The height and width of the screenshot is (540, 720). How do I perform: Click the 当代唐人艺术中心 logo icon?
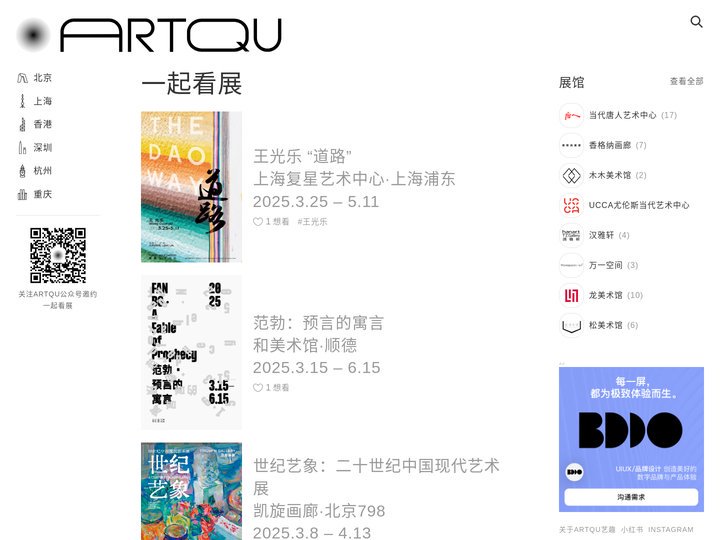click(x=571, y=115)
